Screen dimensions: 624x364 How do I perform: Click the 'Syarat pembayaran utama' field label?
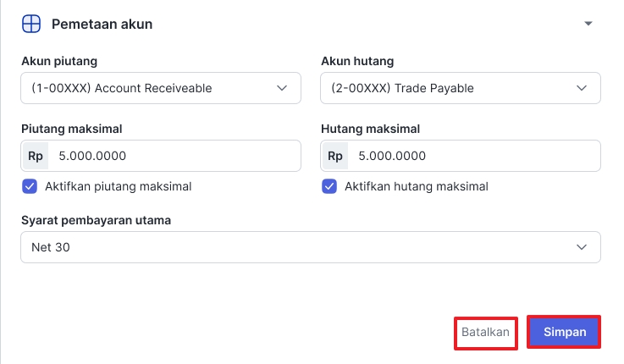pos(96,220)
